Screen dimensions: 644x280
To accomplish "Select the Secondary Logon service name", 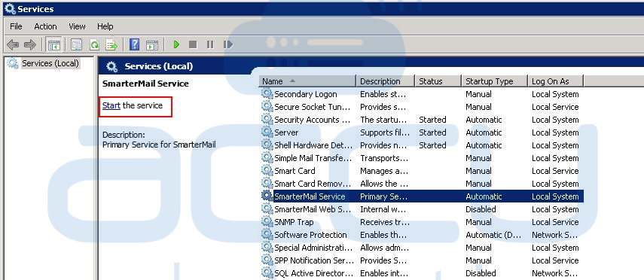I will (306, 94).
